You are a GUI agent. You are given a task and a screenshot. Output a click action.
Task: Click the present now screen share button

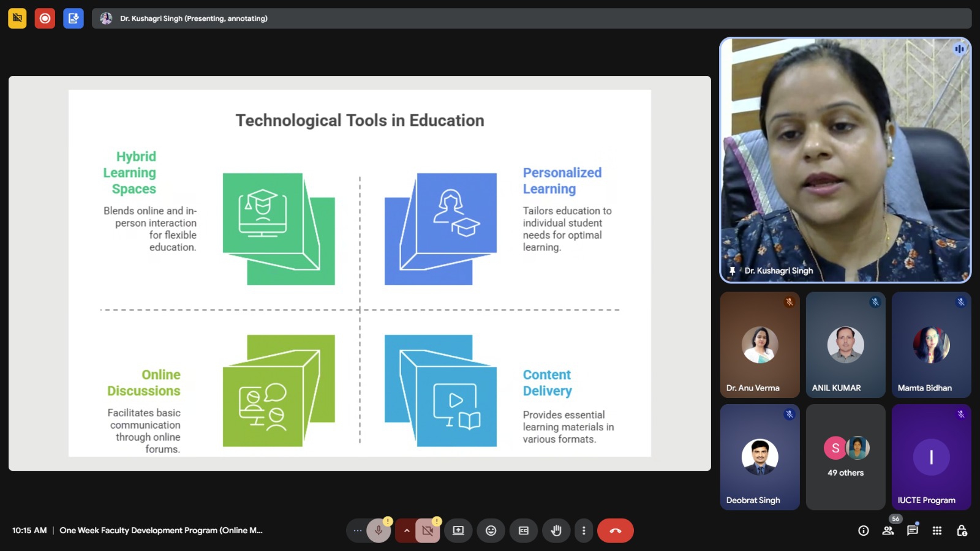click(458, 531)
